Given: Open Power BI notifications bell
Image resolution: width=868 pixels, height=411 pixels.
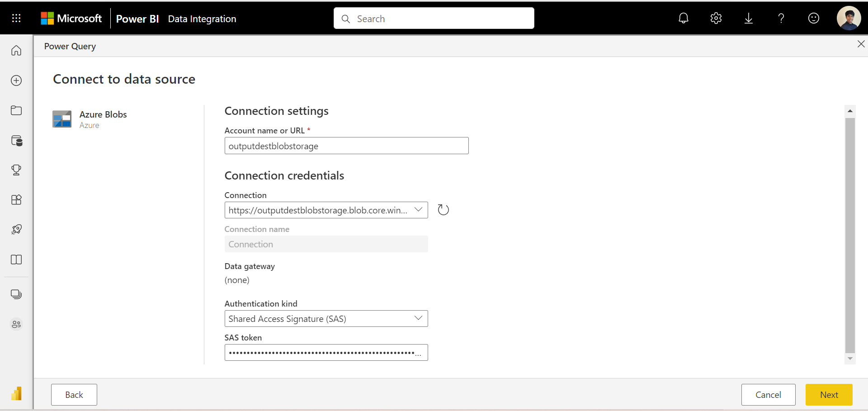Looking at the screenshot, I should point(684,18).
